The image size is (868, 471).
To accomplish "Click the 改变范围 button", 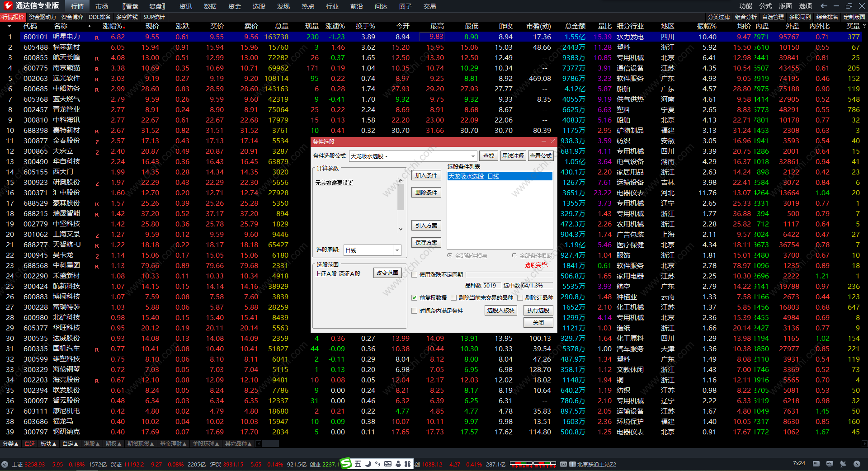I will tap(387, 273).
